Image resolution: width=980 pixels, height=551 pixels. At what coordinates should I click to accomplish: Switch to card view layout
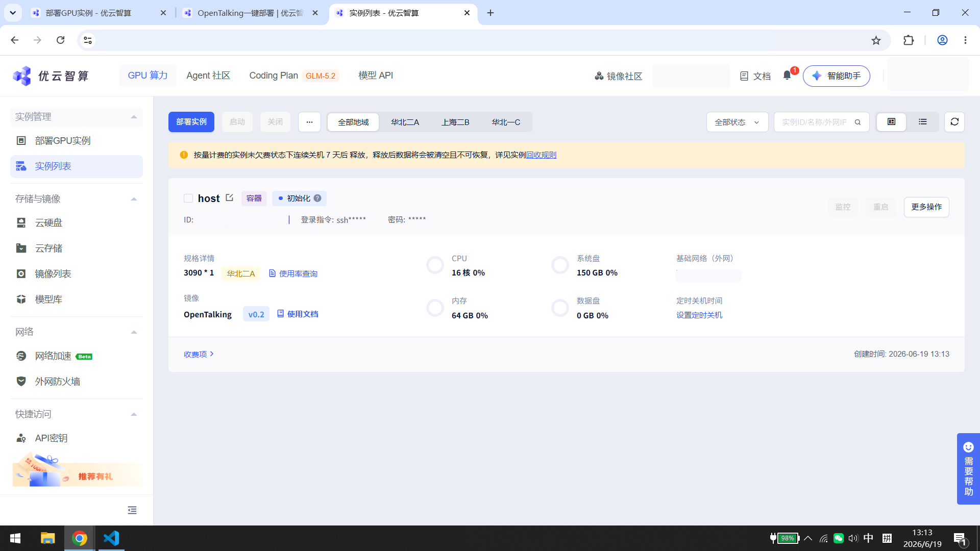[x=891, y=122]
